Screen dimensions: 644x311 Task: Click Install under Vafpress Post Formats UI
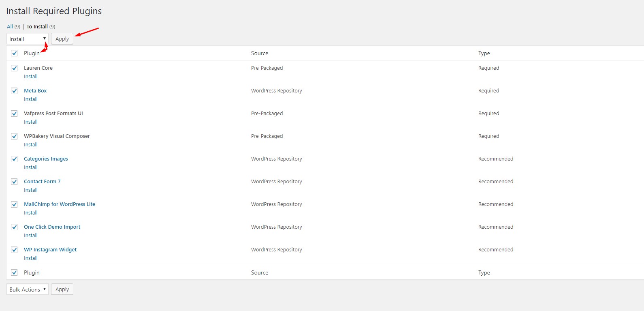[31, 122]
